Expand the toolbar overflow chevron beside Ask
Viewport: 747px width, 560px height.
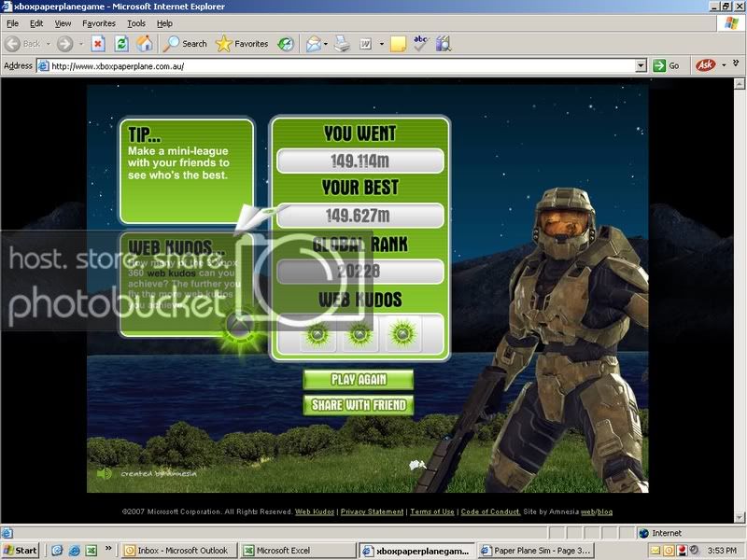(736, 63)
